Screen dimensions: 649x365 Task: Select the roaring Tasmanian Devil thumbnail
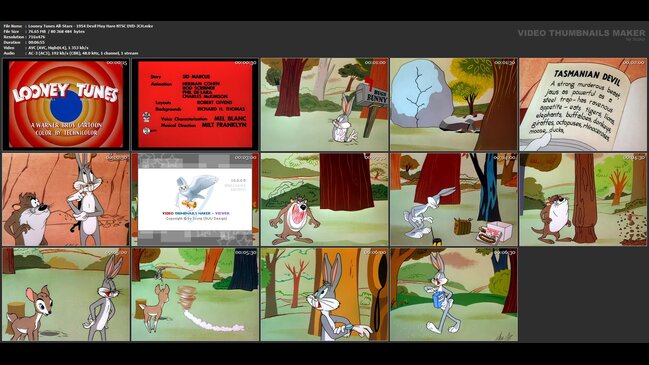pyautogui.click(x=324, y=199)
